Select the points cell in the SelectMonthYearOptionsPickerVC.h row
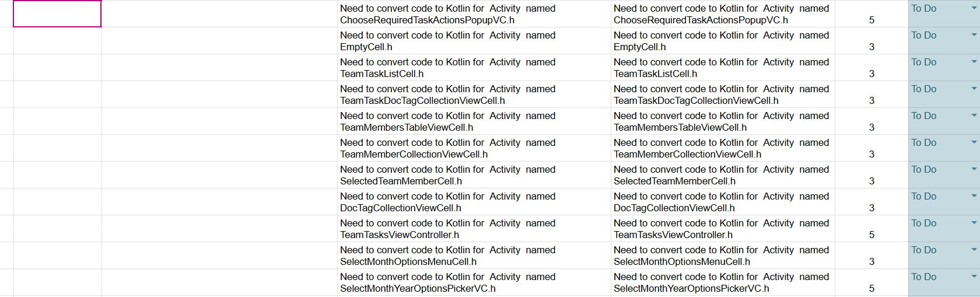Image resolution: width=980 pixels, height=297 pixels. (x=871, y=288)
